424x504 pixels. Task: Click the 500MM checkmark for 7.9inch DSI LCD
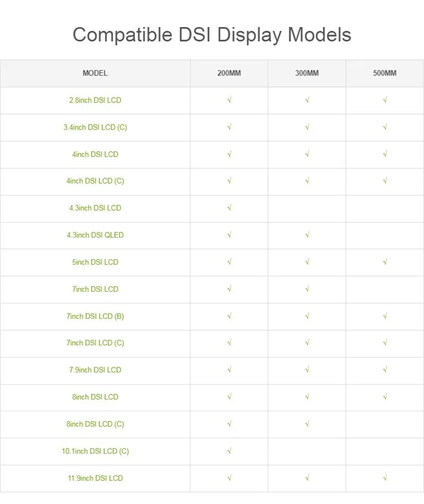tap(385, 370)
